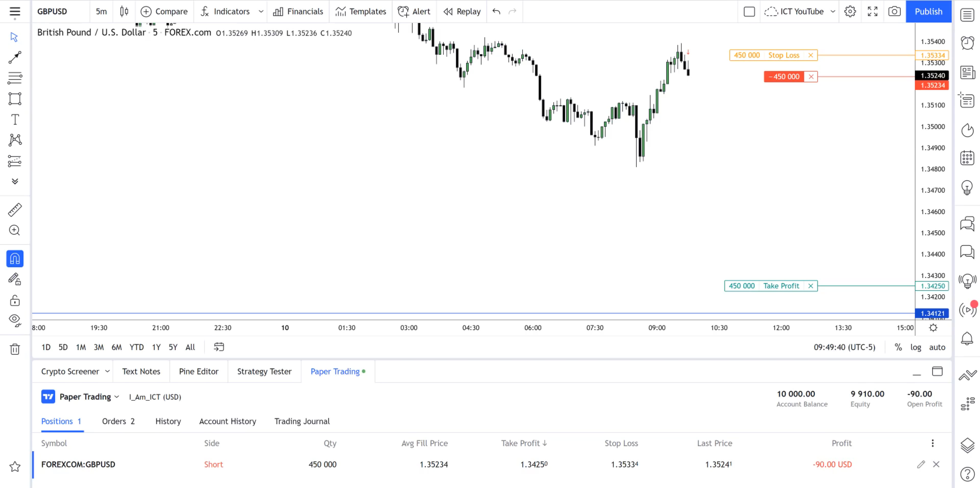Click the go to date icon
This screenshot has height=488, width=980.
(x=219, y=347)
